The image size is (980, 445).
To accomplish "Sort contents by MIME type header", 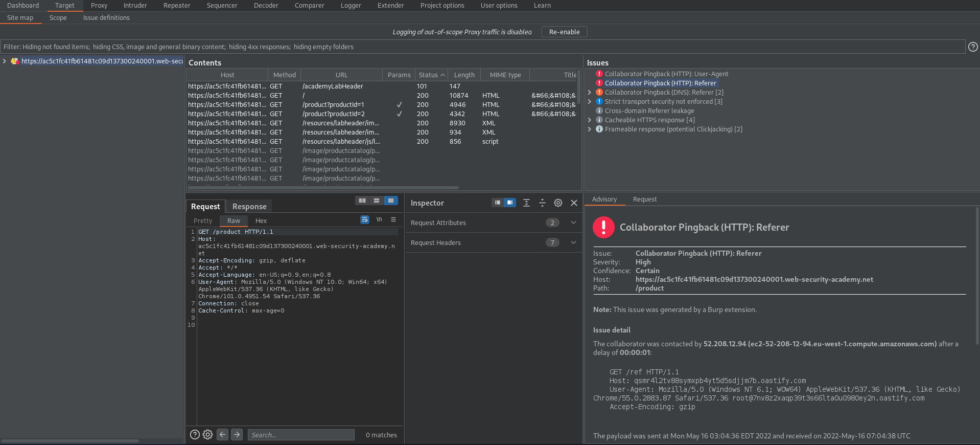I will [x=505, y=75].
